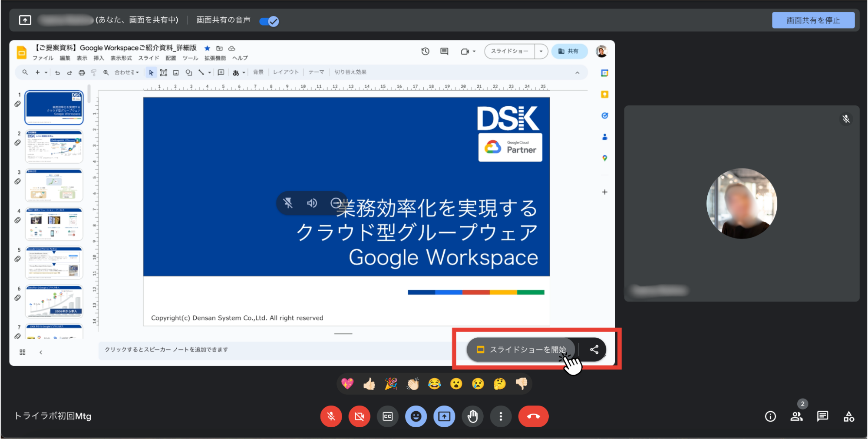Click the zoom magnifier tool

pyautogui.click(x=106, y=72)
